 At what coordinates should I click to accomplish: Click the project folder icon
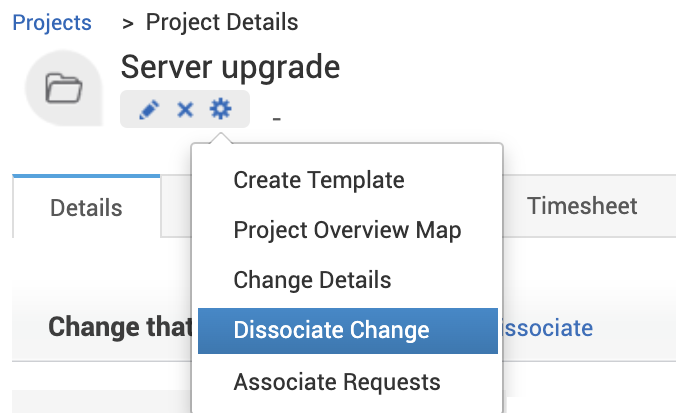[x=64, y=89]
